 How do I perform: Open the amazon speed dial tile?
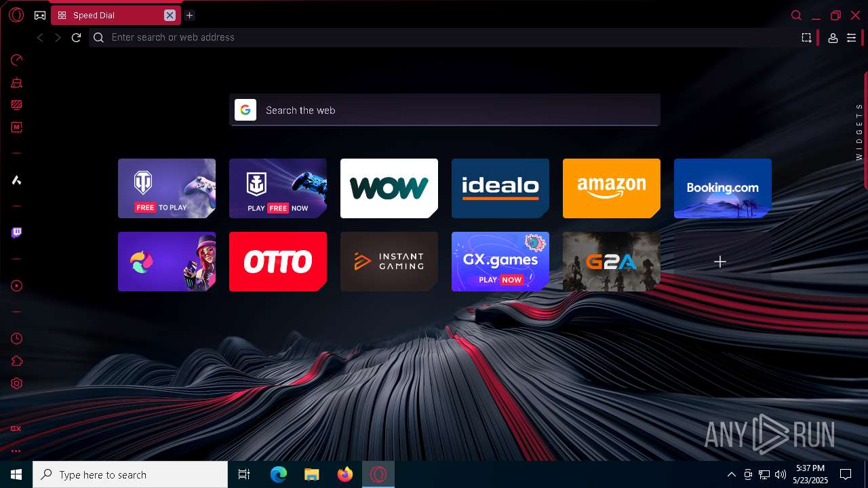pos(612,188)
